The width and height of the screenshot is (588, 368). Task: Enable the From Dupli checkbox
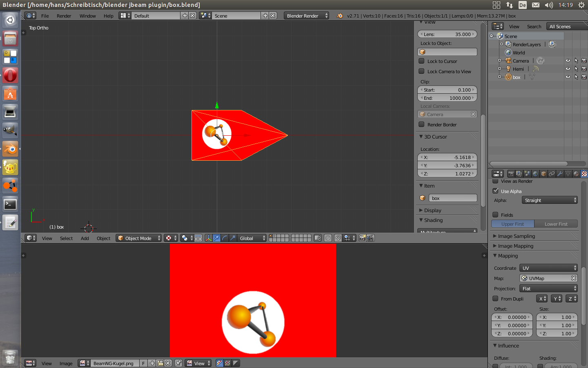(495, 298)
